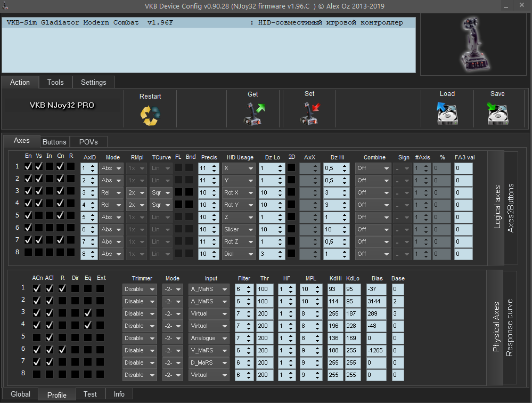Open Combine dropdown for logical axis 2

(373, 180)
